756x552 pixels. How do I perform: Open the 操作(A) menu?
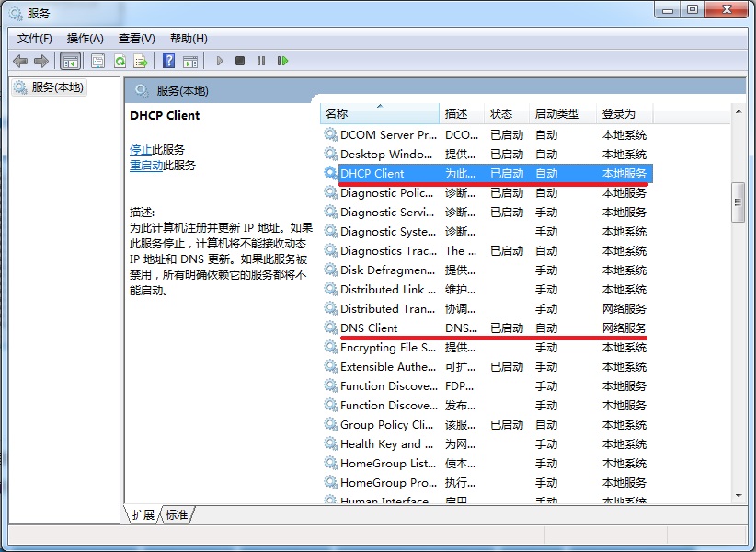click(86, 39)
